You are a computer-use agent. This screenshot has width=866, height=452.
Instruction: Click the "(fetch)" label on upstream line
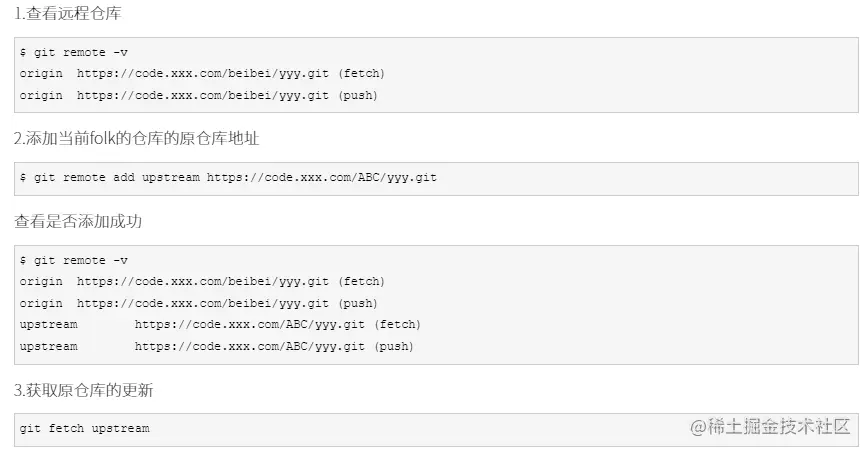click(x=397, y=325)
